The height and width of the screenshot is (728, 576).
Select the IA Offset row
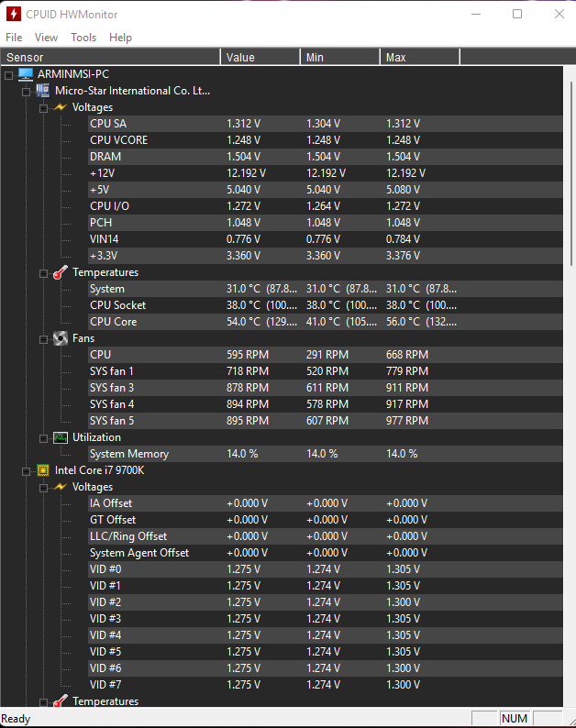[326, 503]
